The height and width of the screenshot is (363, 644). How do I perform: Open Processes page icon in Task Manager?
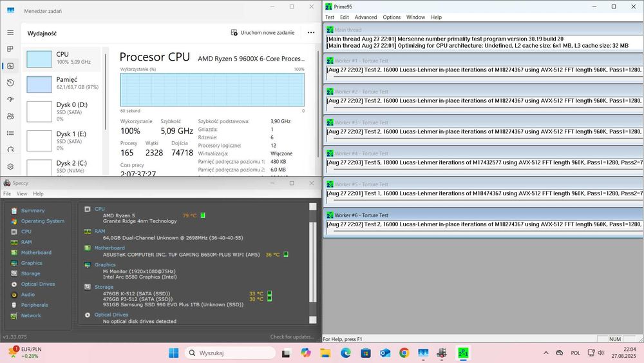[x=10, y=49]
